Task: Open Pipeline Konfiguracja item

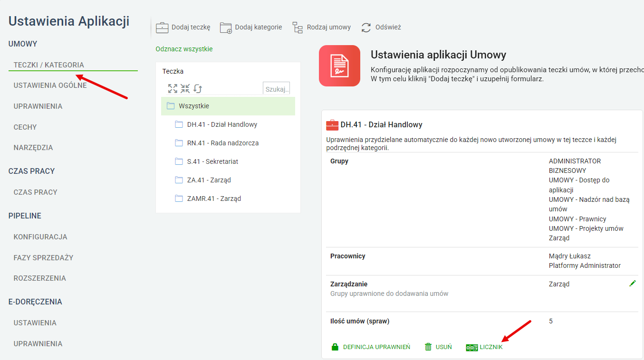Action: tap(40, 237)
